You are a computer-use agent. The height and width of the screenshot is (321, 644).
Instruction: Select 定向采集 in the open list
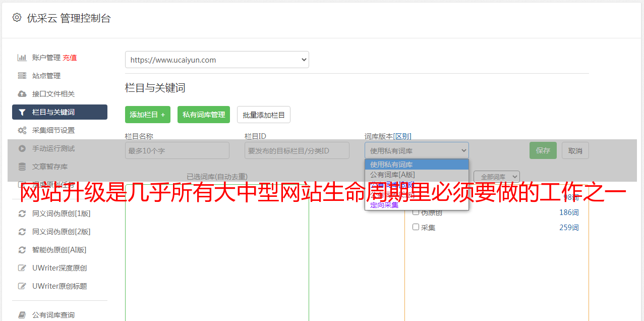[x=417, y=205]
